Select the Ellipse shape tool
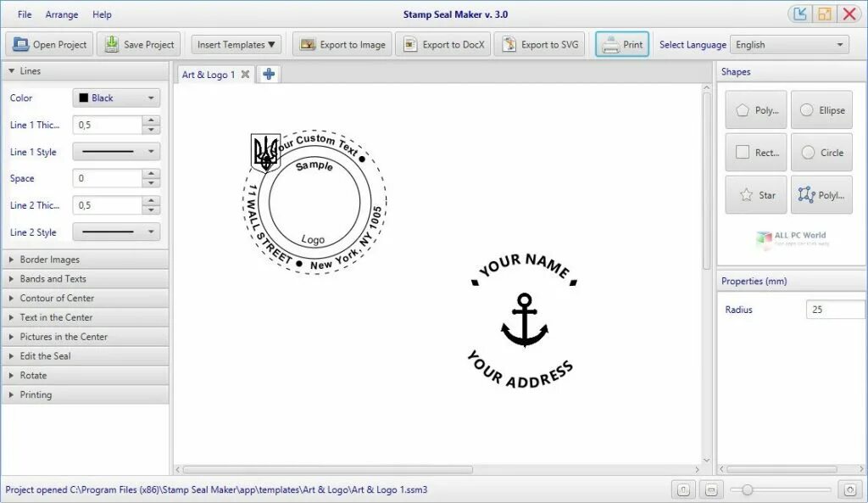Image resolution: width=868 pixels, height=503 pixels. click(x=821, y=110)
